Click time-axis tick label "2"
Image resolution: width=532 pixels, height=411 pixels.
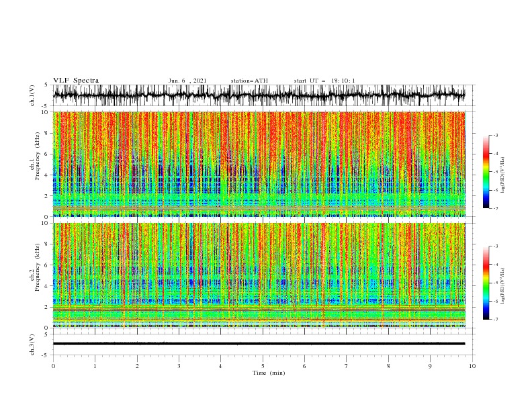(137, 366)
